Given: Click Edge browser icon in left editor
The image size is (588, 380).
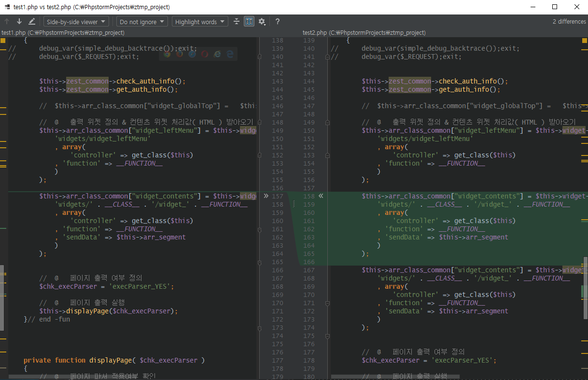Looking at the screenshot, I should [230, 54].
